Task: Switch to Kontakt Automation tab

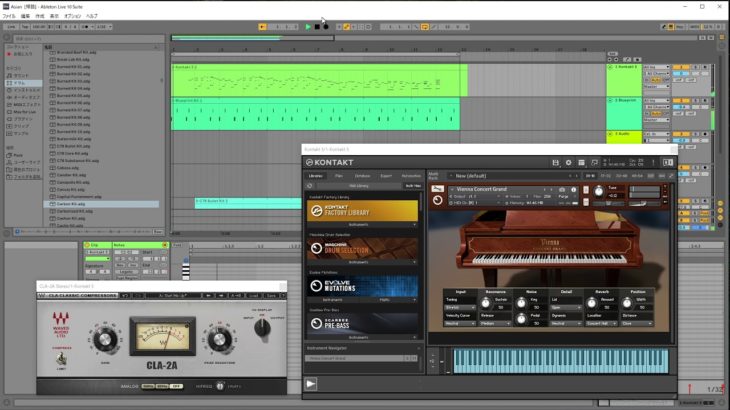Action: (x=411, y=176)
